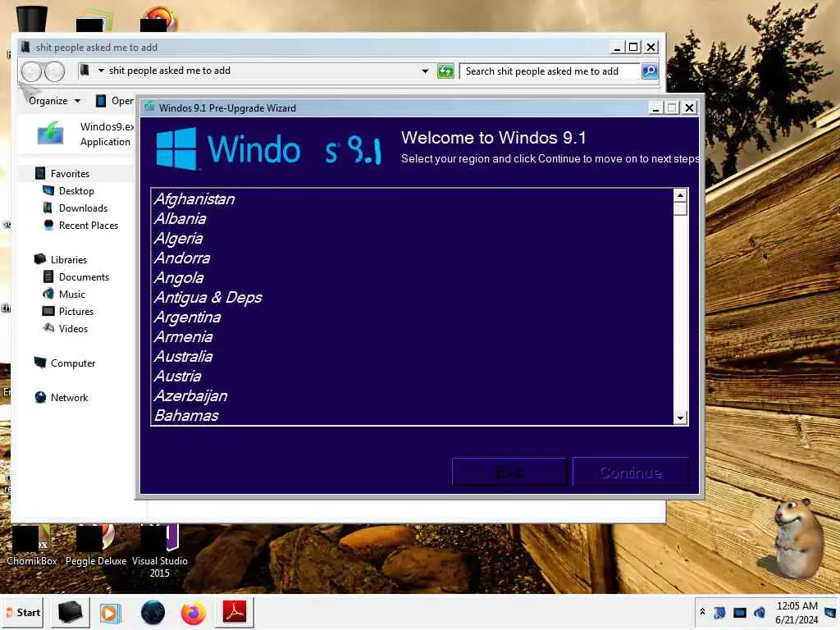Select the Windos9.exe file icon
840x630 pixels.
50,134
